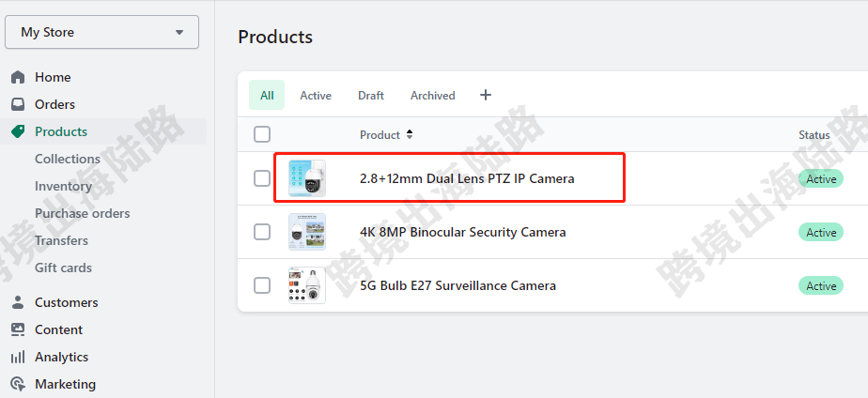Tick the select-all products header checkbox
This screenshot has height=398, width=868.
(x=262, y=134)
